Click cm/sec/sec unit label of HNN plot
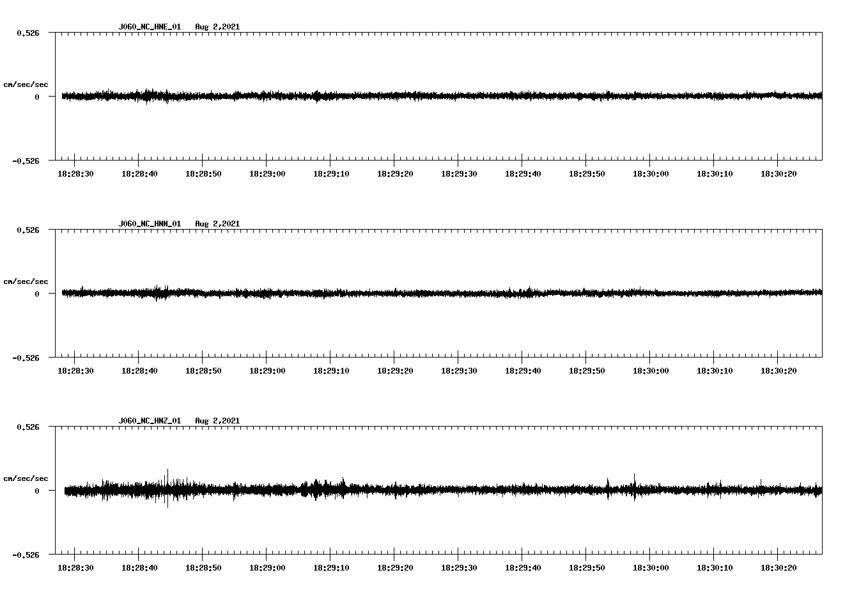868x591 pixels. coord(26,281)
